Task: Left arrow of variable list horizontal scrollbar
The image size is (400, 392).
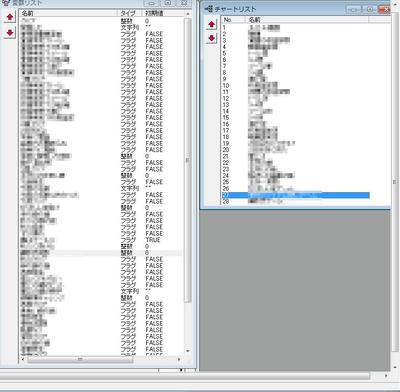Action: (x=23, y=360)
